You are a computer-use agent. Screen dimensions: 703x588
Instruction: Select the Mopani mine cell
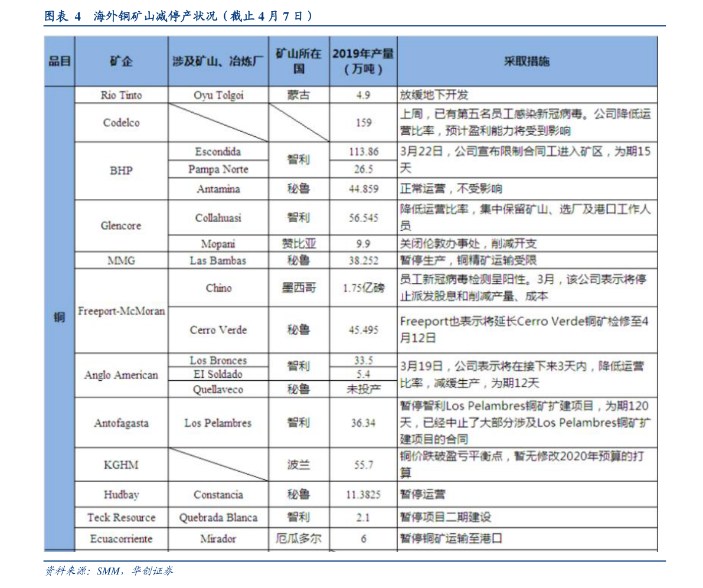[218, 244]
